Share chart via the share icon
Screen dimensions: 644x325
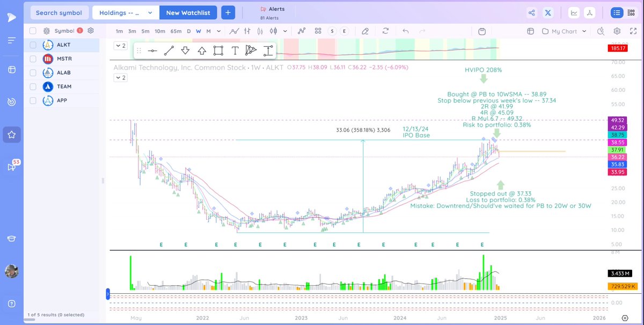point(532,12)
